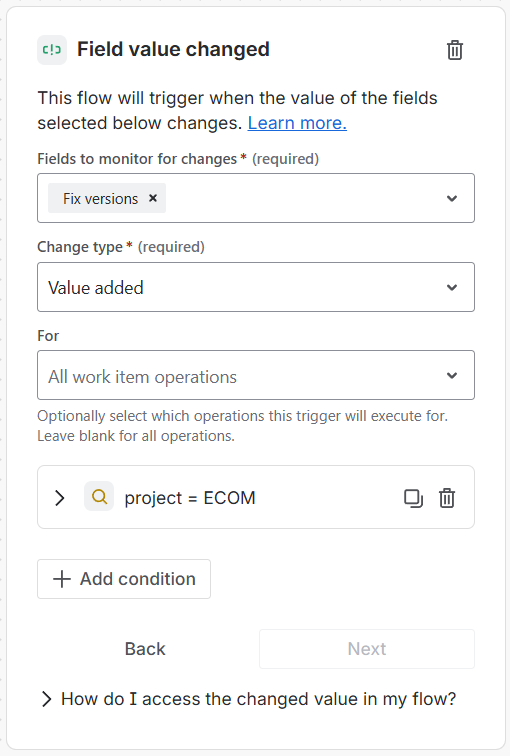Open the All work item operations dropdown

(x=256, y=375)
